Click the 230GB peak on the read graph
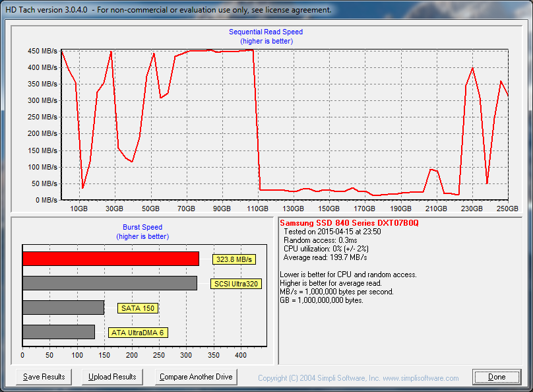This screenshot has width=533, height=392. click(x=472, y=69)
